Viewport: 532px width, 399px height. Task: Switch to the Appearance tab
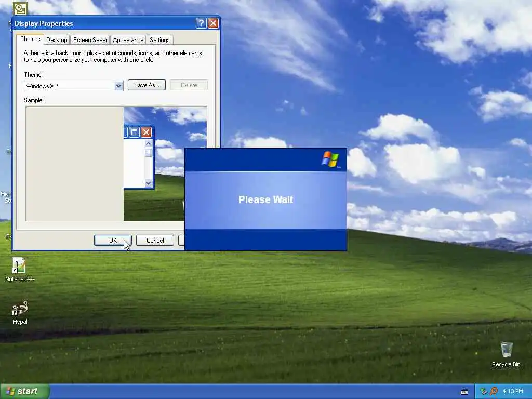pyautogui.click(x=128, y=40)
